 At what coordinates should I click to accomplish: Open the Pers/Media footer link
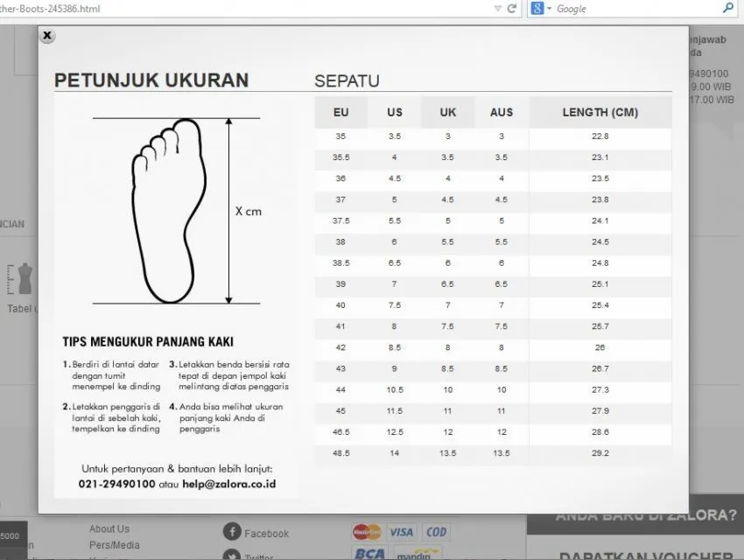click(x=115, y=545)
